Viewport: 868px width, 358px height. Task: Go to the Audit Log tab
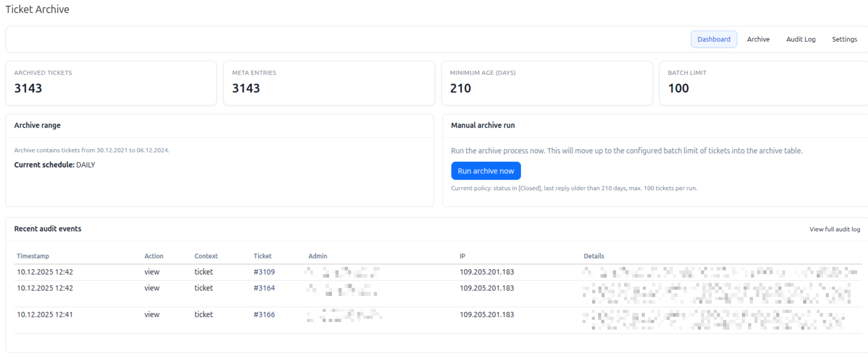coord(800,39)
